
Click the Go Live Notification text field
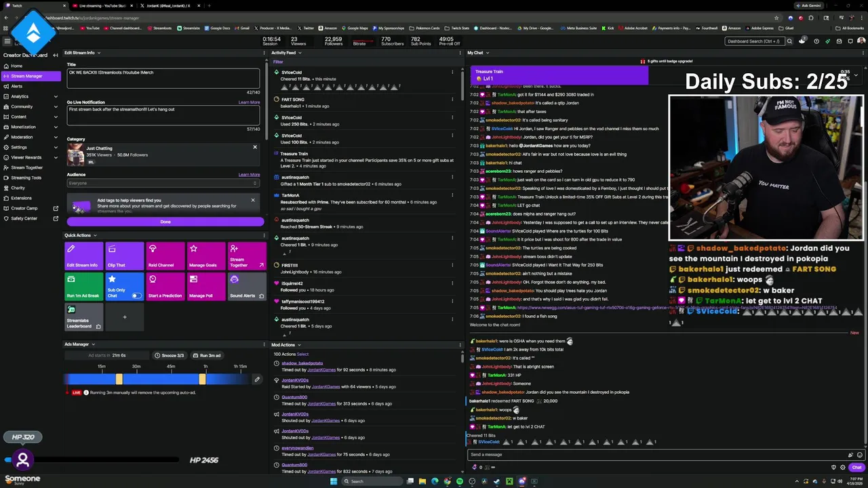coord(163,115)
